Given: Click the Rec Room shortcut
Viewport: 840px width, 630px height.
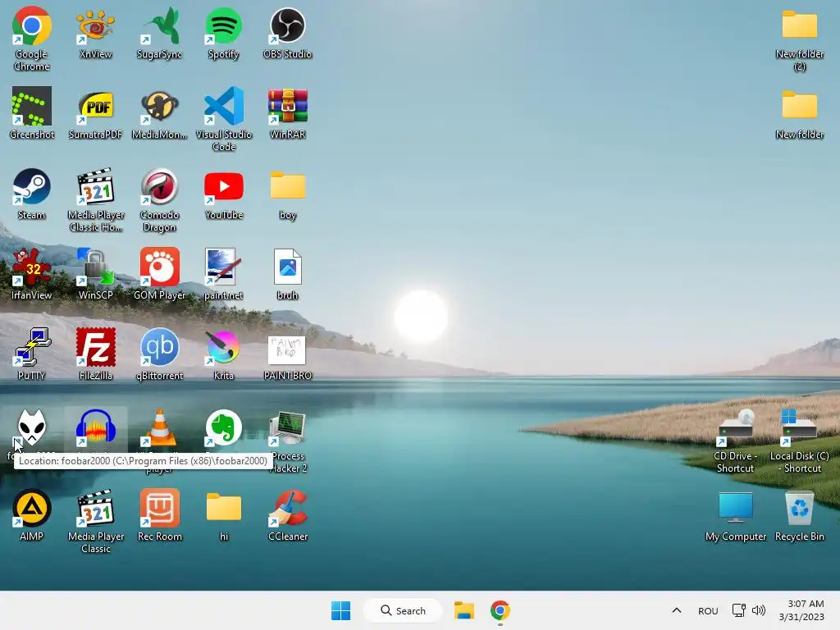Looking at the screenshot, I should (x=160, y=508).
